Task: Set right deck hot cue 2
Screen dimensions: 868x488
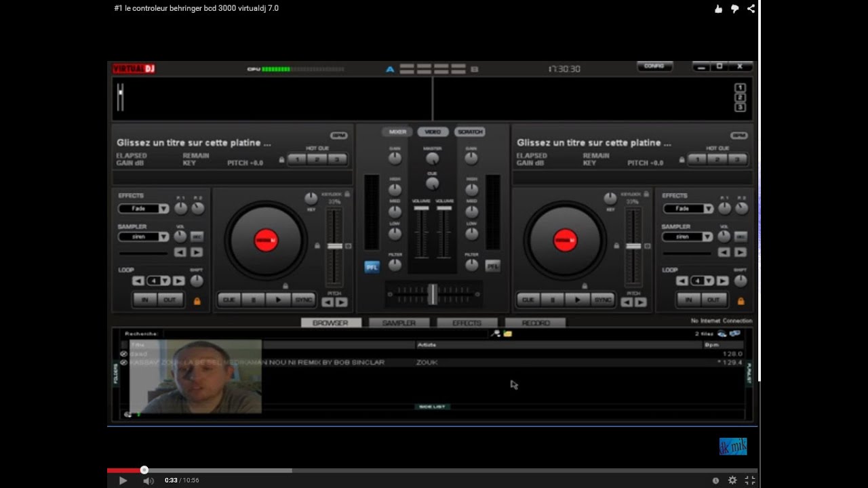Action: pyautogui.click(x=718, y=160)
